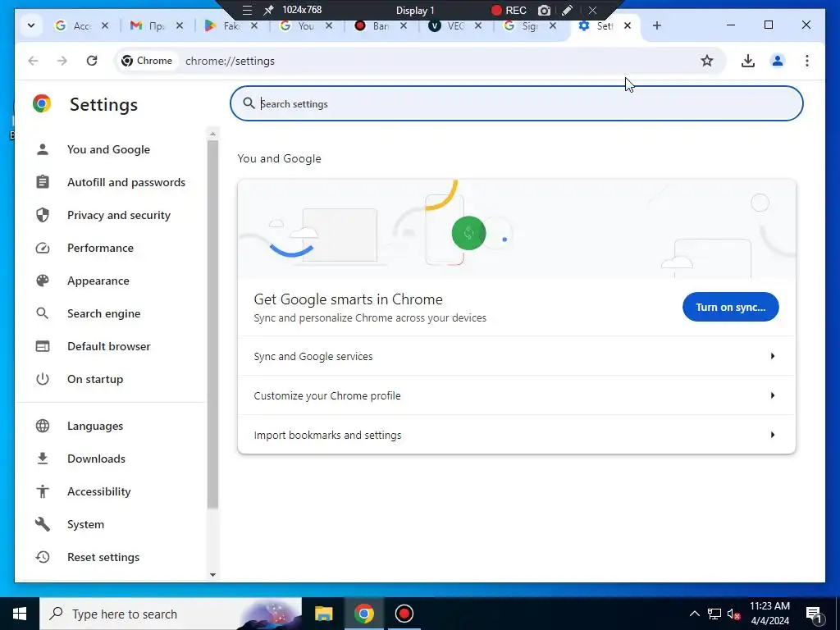Click the sidebar scrollbar thumb
The width and height of the screenshot is (840, 630).
point(212,324)
